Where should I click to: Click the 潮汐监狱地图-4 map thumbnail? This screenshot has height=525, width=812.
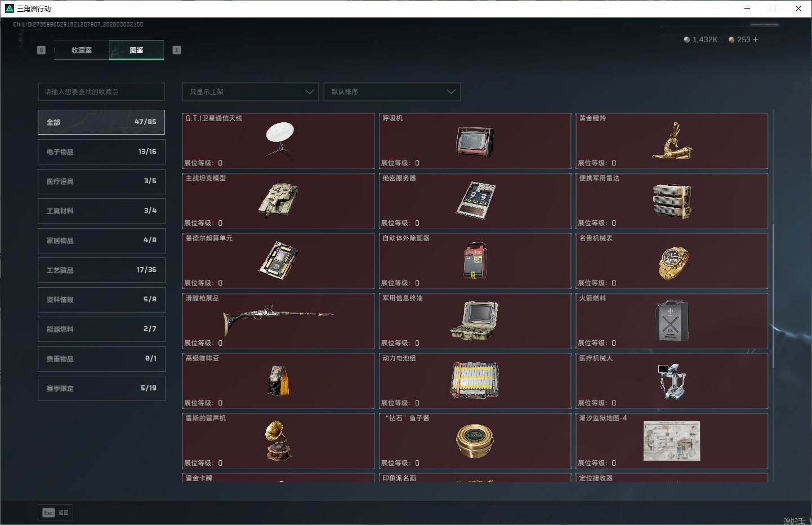pyautogui.click(x=672, y=441)
